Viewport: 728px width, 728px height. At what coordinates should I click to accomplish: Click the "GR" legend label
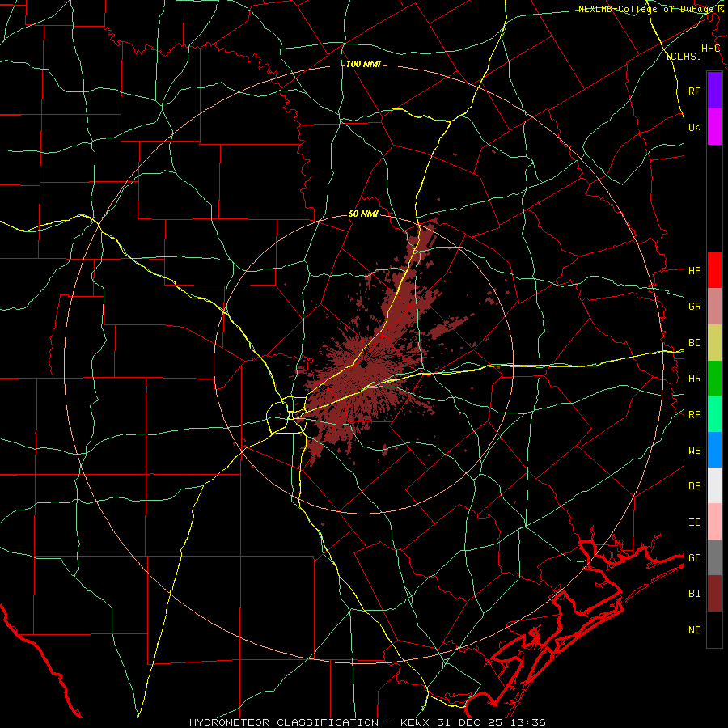[694, 307]
